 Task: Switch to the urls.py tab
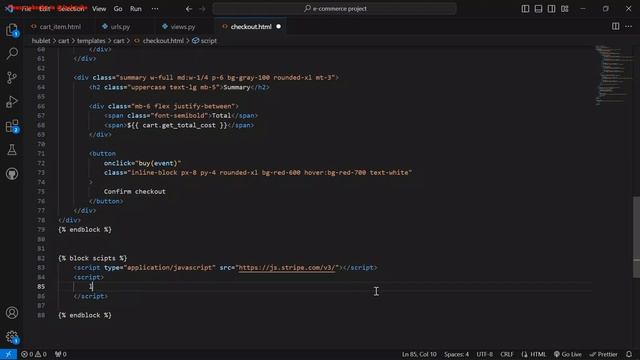pyautogui.click(x=120, y=27)
